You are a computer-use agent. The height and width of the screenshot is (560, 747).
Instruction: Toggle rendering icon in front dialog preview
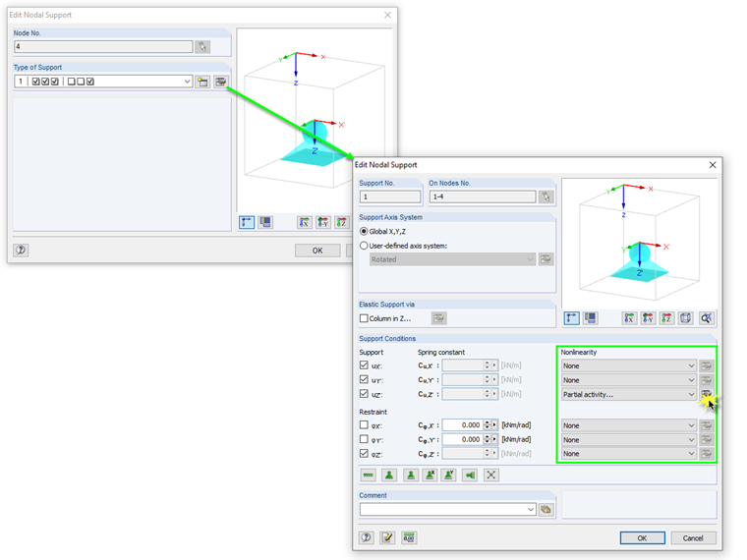pos(591,318)
